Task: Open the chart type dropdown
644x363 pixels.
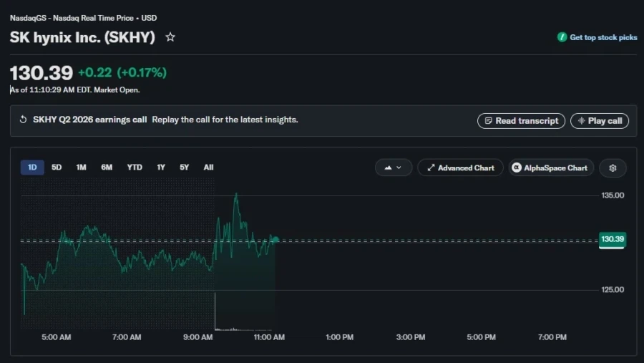Action: (x=393, y=168)
